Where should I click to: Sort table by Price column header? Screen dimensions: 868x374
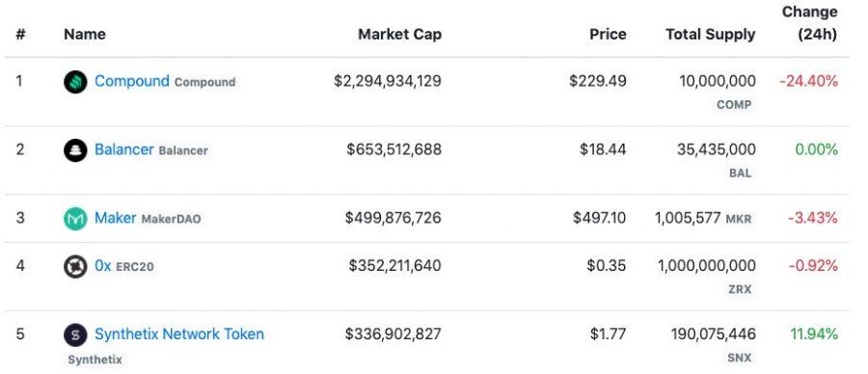tap(608, 35)
